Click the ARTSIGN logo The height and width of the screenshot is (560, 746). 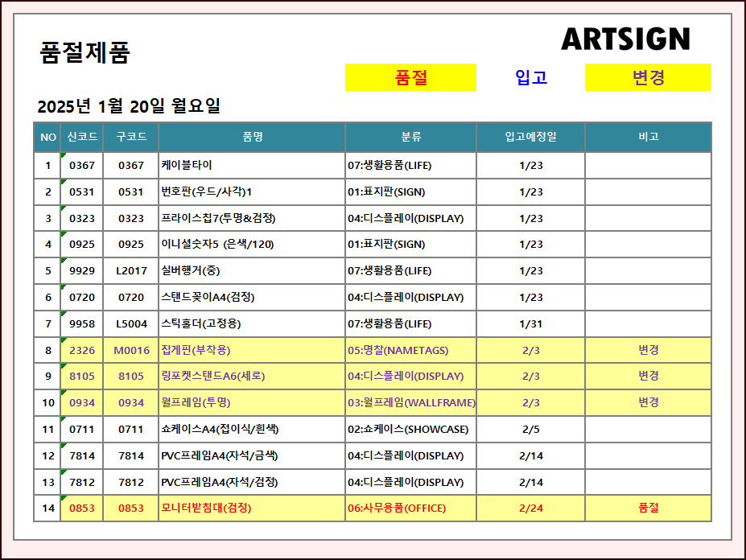tap(625, 39)
